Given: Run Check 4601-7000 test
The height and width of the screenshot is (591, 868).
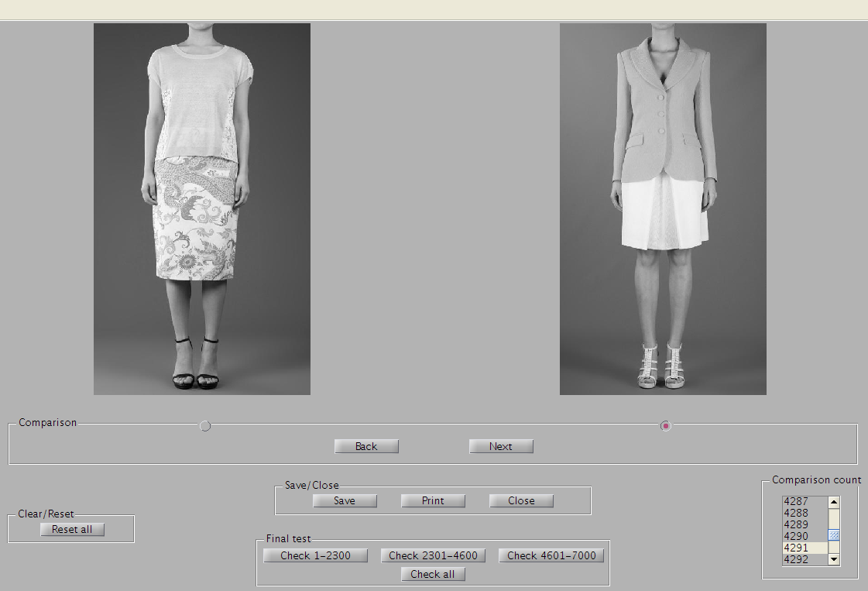Looking at the screenshot, I should coord(551,555).
